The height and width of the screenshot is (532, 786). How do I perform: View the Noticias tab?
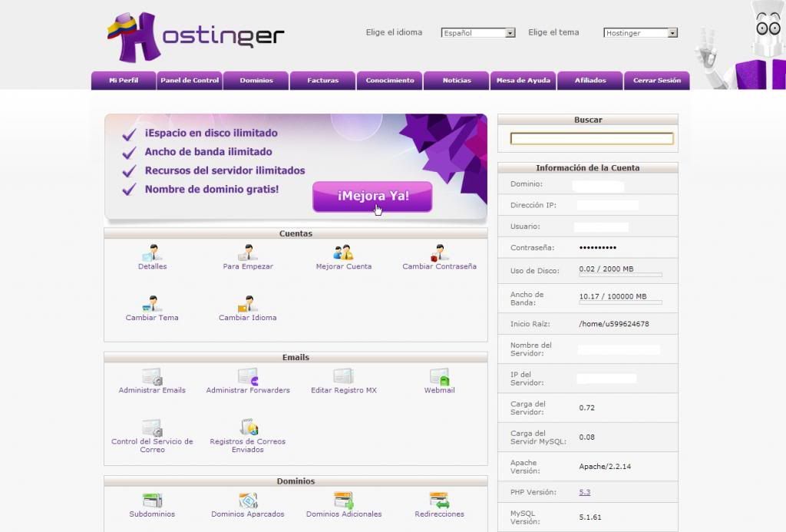coord(457,81)
